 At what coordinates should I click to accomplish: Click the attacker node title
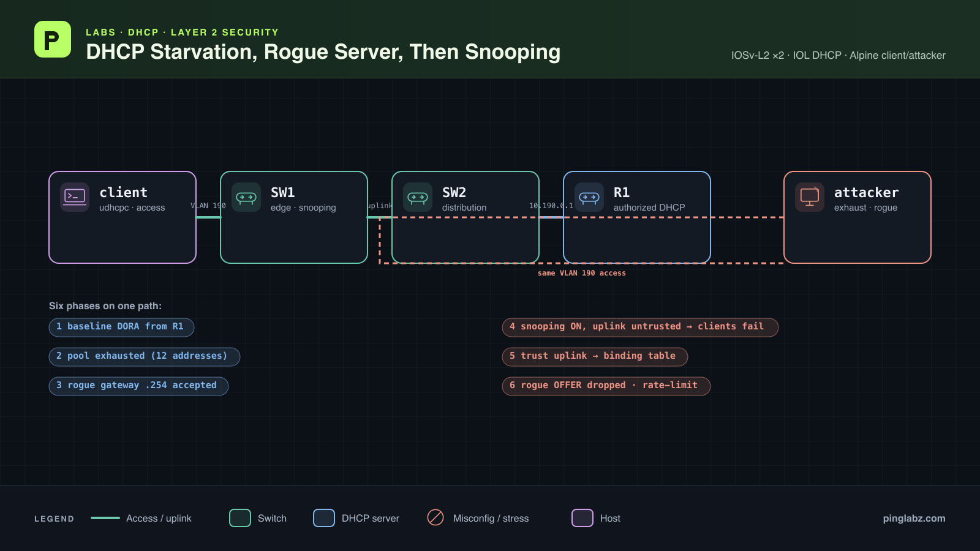pyautogui.click(x=866, y=192)
